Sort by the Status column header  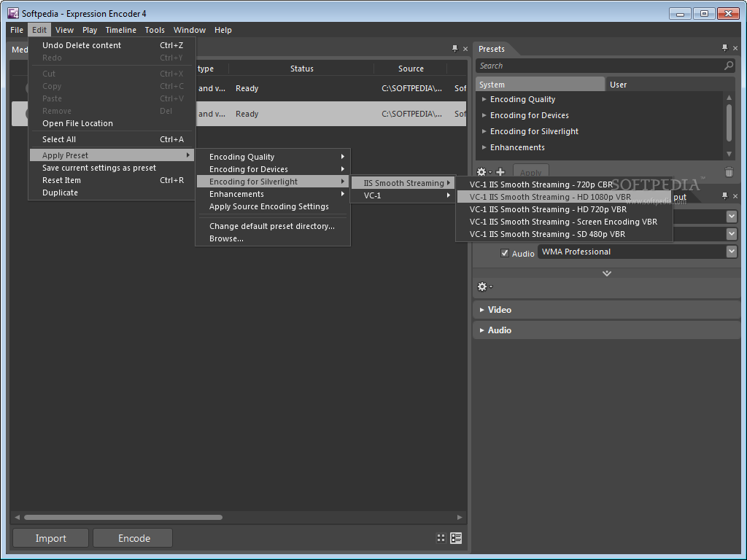click(x=301, y=69)
